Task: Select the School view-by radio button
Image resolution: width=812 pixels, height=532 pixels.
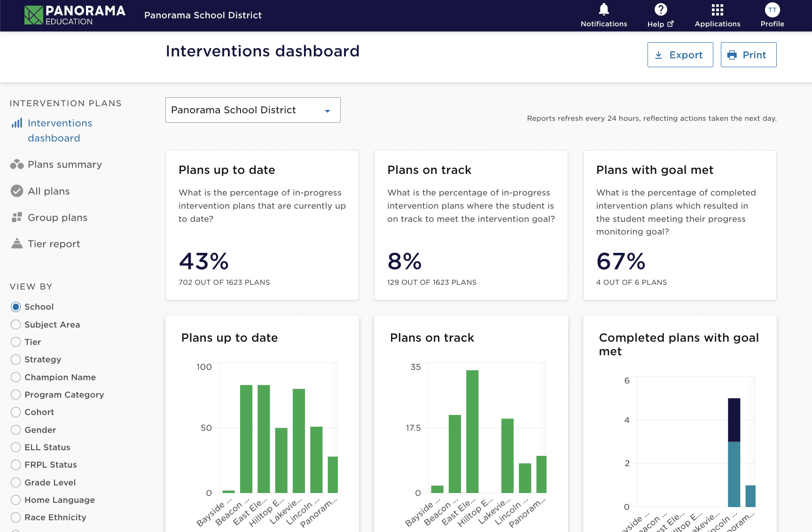Action: (16, 307)
